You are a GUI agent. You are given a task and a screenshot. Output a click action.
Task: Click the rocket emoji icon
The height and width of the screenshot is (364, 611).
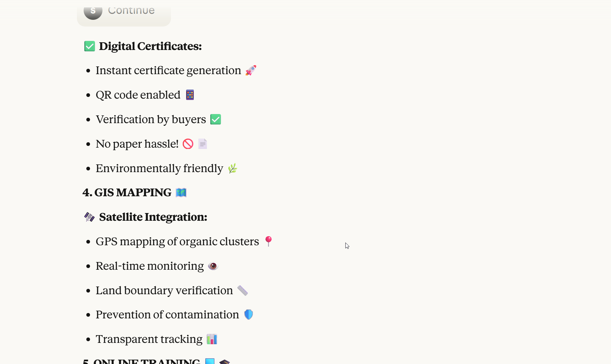(x=251, y=70)
